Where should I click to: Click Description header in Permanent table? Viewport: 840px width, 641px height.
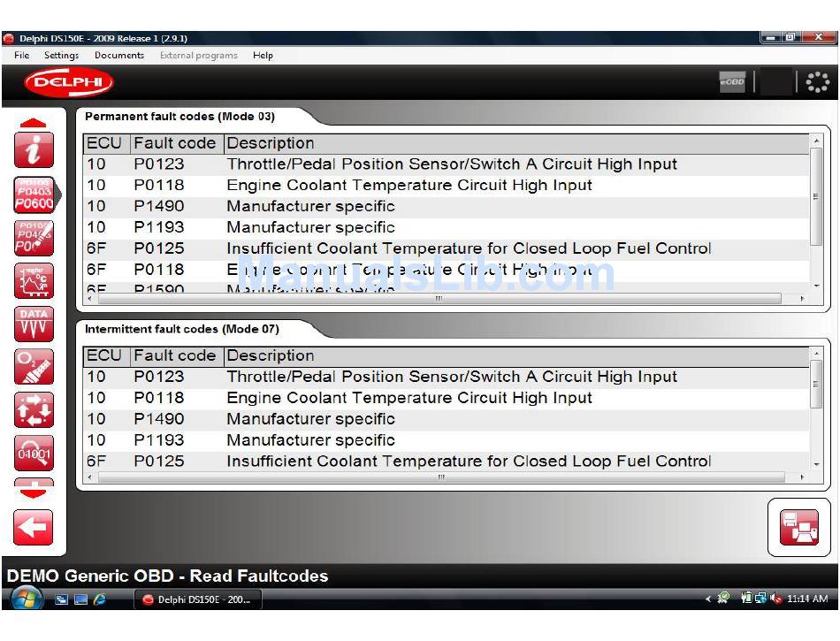pyautogui.click(x=516, y=143)
